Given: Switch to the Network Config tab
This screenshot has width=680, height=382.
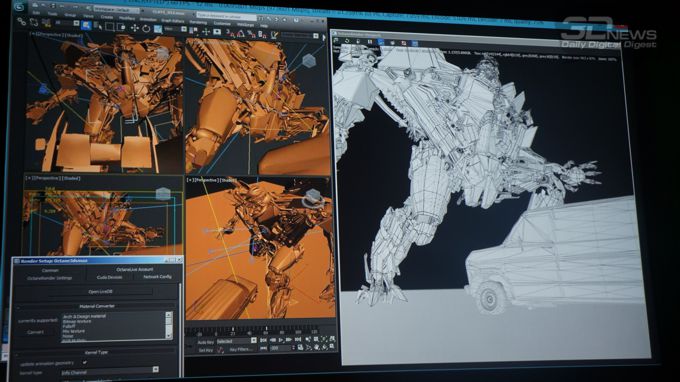Looking at the screenshot, I should [x=157, y=276].
